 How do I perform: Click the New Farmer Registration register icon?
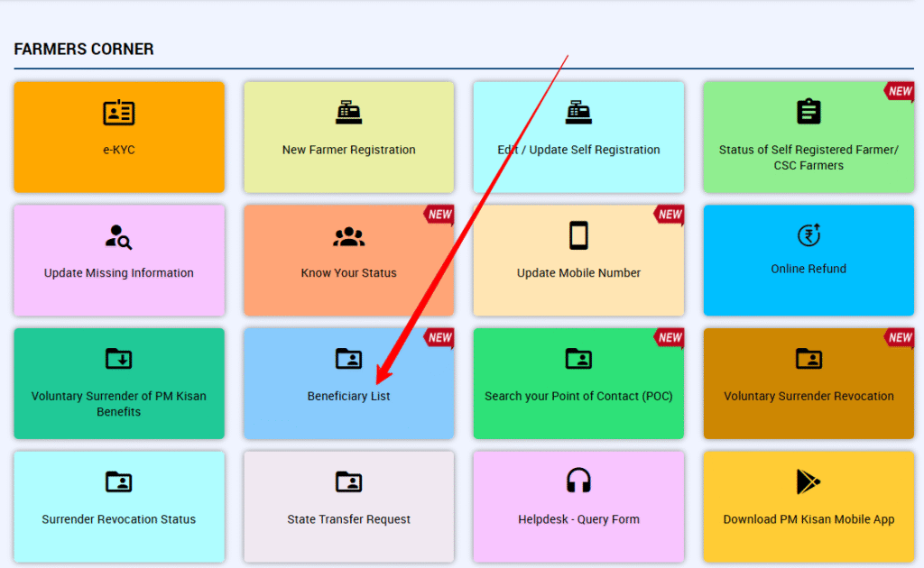[348, 113]
